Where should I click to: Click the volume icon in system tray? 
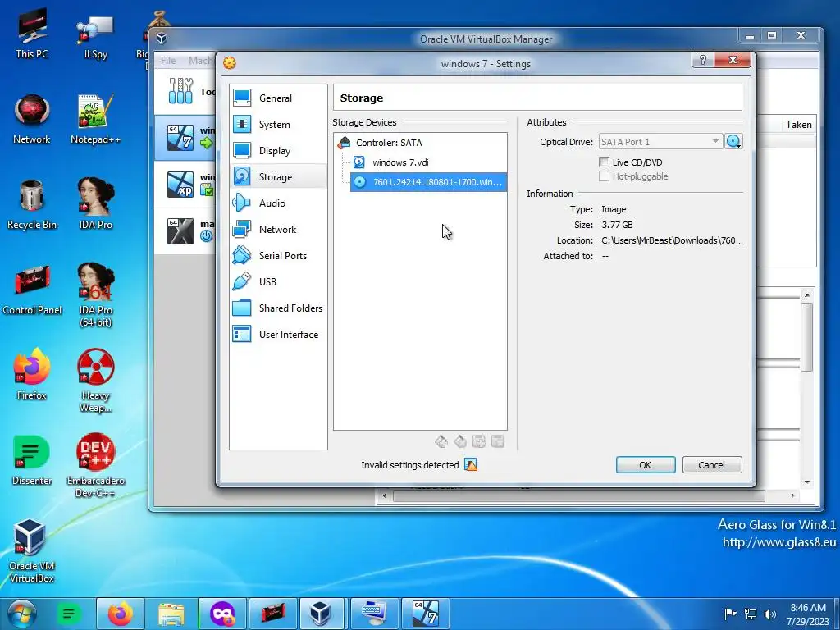coord(769,614)
